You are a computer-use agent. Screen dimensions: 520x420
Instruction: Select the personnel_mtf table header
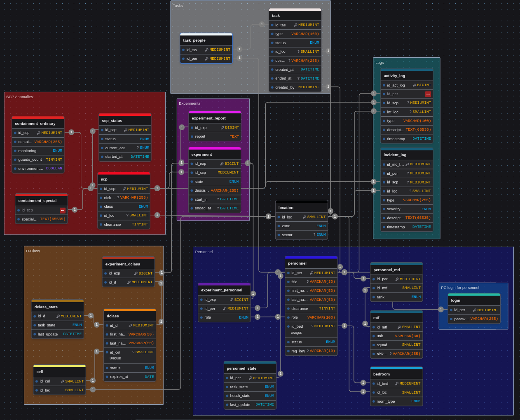point(396,270)
